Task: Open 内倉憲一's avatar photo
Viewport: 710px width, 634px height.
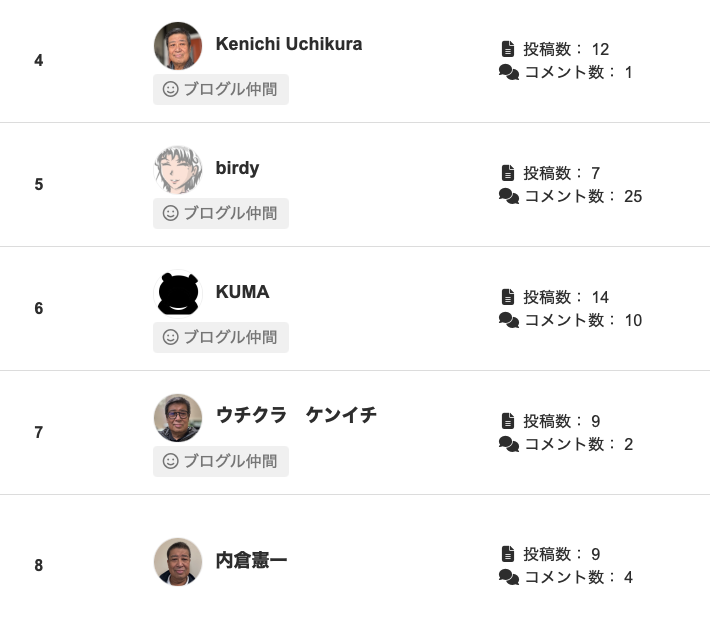Action: click(x=178, y=562)
